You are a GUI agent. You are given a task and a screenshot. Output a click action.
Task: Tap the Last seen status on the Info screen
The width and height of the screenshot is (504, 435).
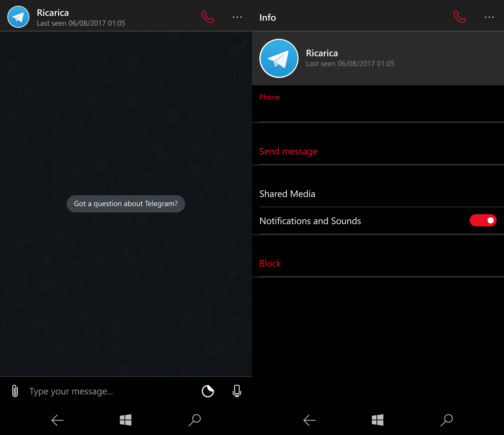(x=350, y=64)
